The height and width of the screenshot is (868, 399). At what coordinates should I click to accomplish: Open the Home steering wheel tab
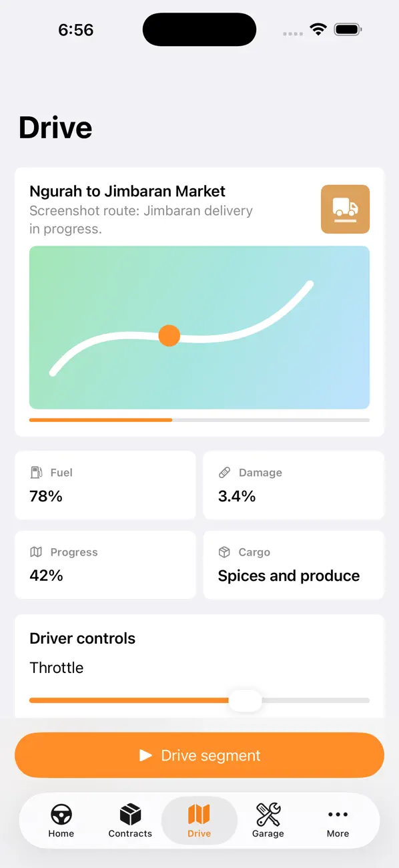61,814
